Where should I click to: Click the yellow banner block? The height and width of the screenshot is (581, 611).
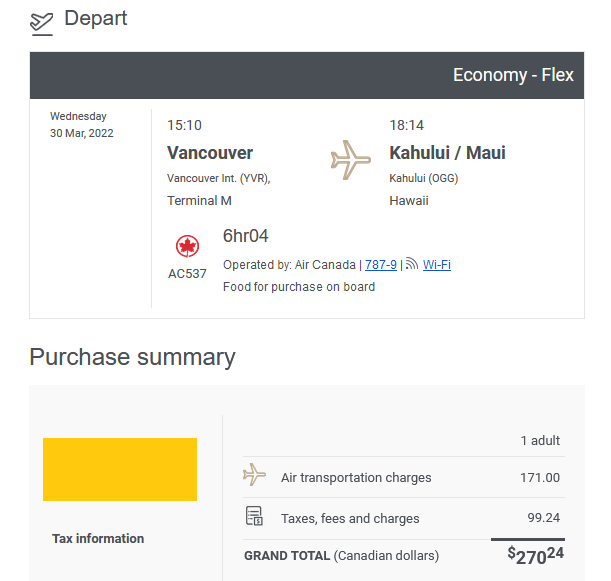120,469
